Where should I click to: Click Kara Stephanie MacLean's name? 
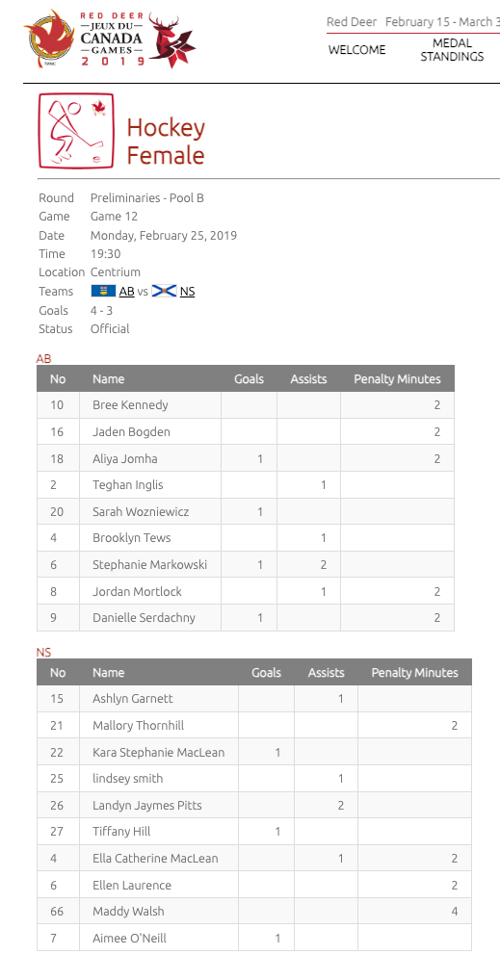coord(158,752)
